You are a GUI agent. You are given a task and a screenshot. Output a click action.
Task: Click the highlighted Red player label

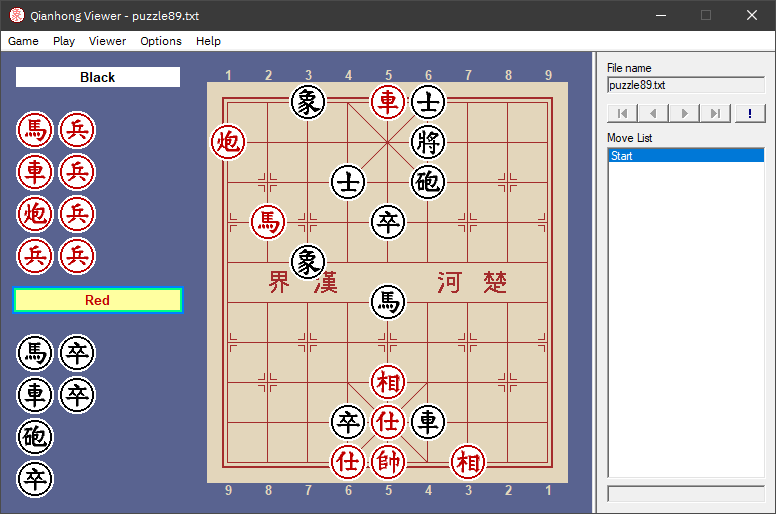pyautogui.click(x=98, y=300)
